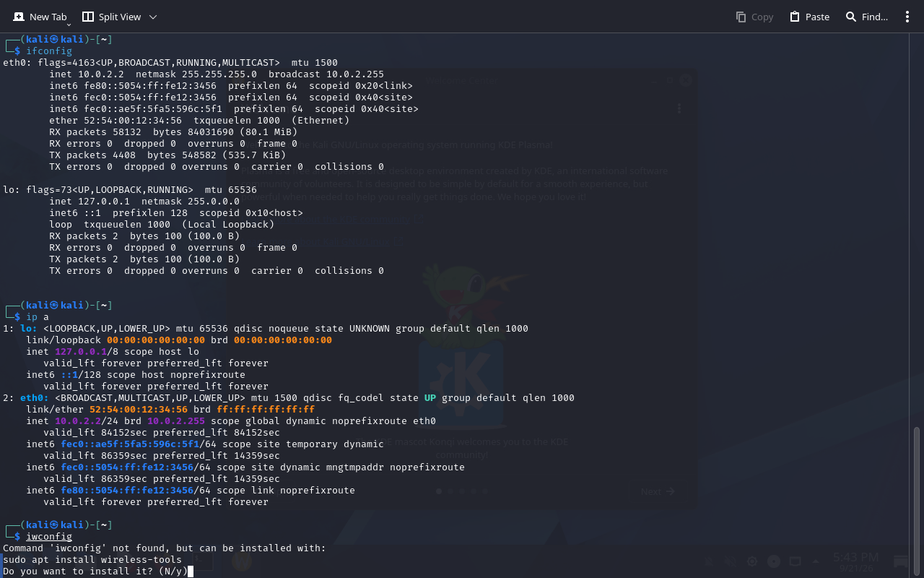The height and width of the screenshot is (578, 924).
Task: Click the cursor after the install prompt
Action: (x=191, y=571)
